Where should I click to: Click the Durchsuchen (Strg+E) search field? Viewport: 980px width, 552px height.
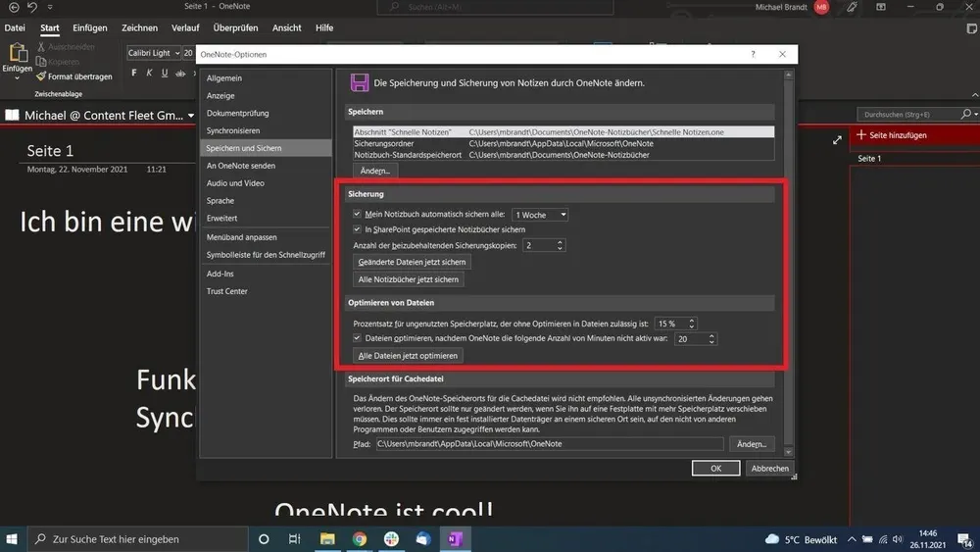[x=910, y=115]
